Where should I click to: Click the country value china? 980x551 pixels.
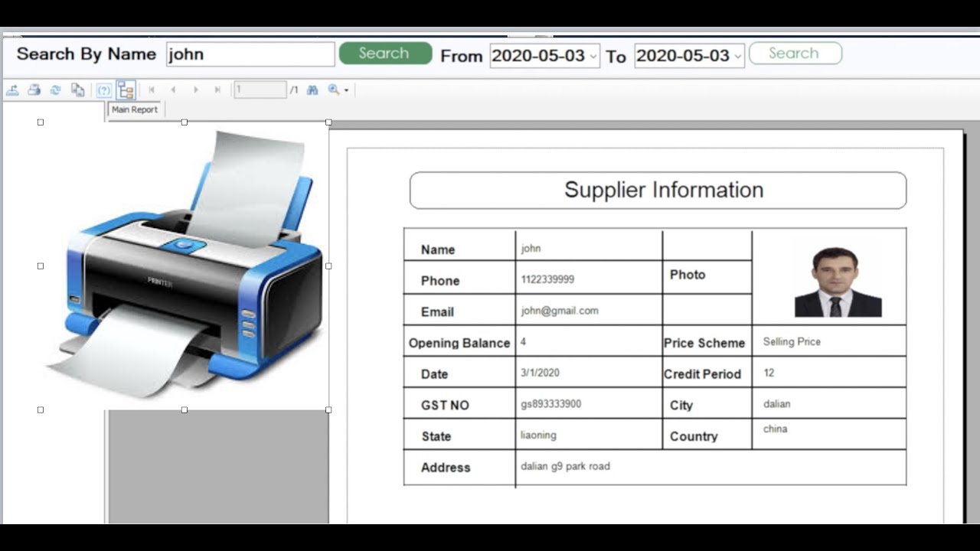pyautogui.click(x=775, y=429)
